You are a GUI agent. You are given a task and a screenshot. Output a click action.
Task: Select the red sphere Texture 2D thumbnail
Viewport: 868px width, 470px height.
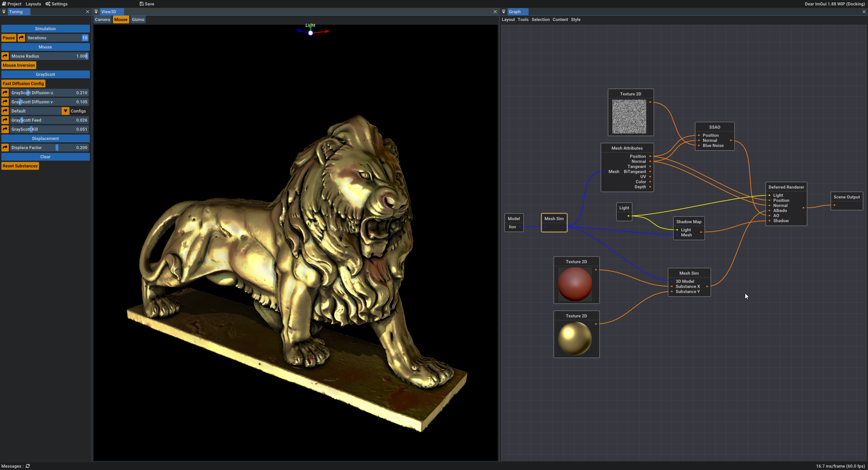click(575, 284)
